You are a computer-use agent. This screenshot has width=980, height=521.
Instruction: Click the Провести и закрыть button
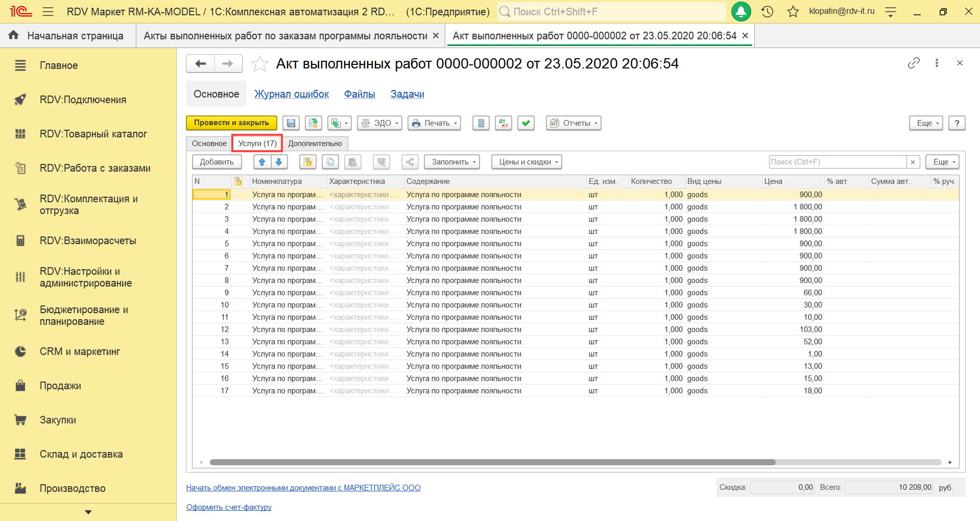click(231, 123)
